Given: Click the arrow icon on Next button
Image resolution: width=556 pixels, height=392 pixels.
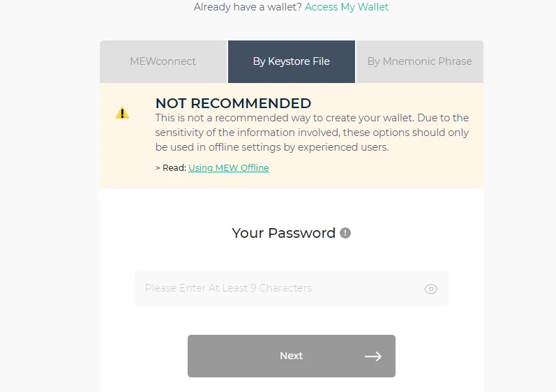Looking at the screenshot, I should tap(373, 356).
